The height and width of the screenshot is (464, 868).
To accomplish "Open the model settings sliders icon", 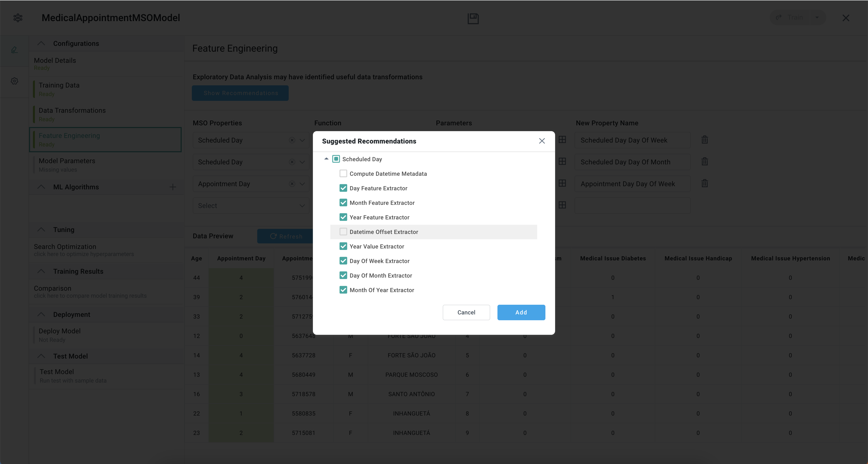I will click(x=18, y=18).
